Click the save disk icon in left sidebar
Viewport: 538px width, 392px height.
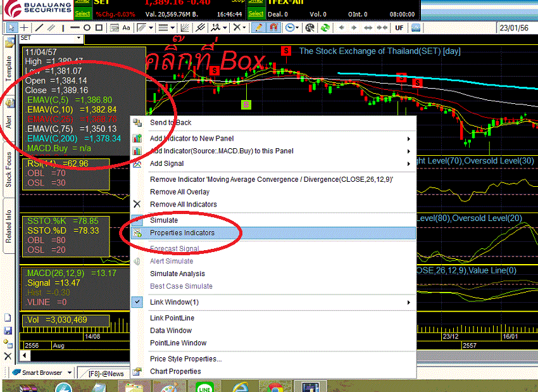8,331
